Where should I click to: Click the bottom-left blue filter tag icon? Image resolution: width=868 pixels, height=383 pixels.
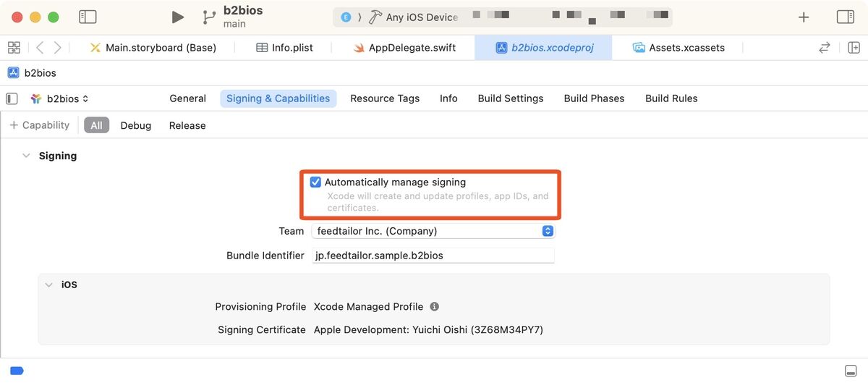[x=17, y=371]
